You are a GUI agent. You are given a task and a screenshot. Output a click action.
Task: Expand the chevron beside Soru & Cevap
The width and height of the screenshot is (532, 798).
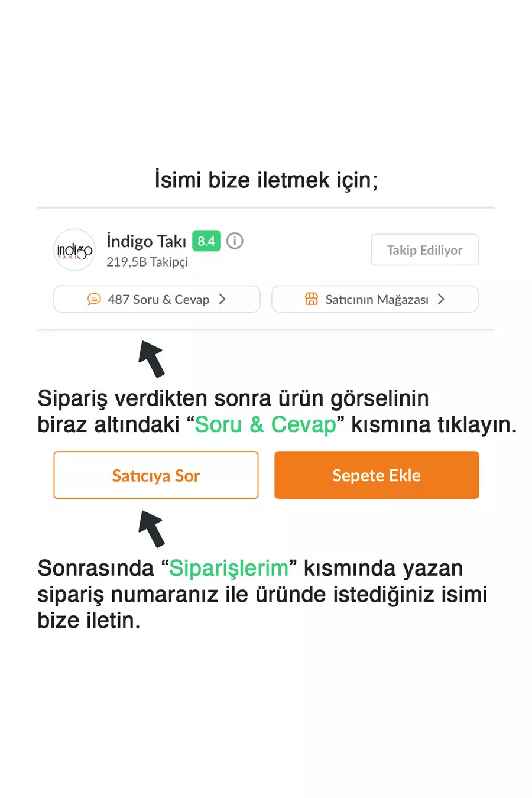[x=222, y=299]
